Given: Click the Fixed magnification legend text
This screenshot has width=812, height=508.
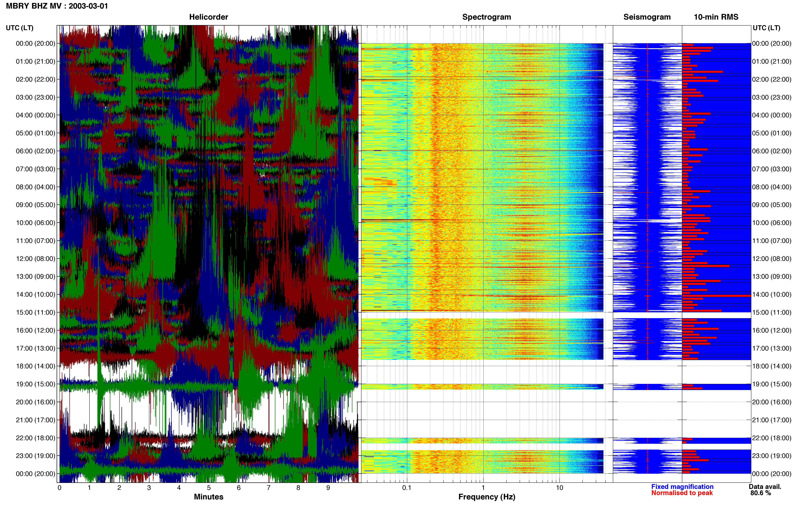Looking at the screenshot, I should (682, 486).
